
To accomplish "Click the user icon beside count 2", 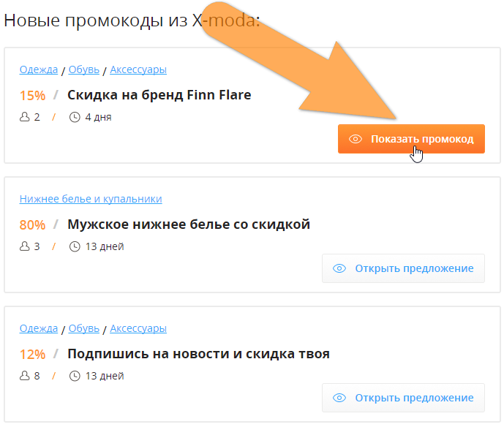I will tap(24, 117).
